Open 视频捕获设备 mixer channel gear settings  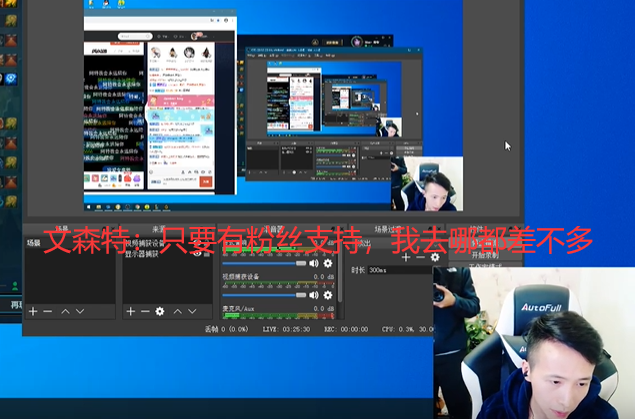328,295
